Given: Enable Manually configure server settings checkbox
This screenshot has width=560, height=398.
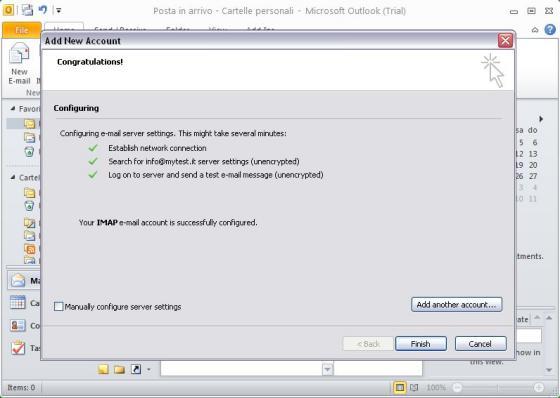Looking at the screenshot, I should [59, 307].
